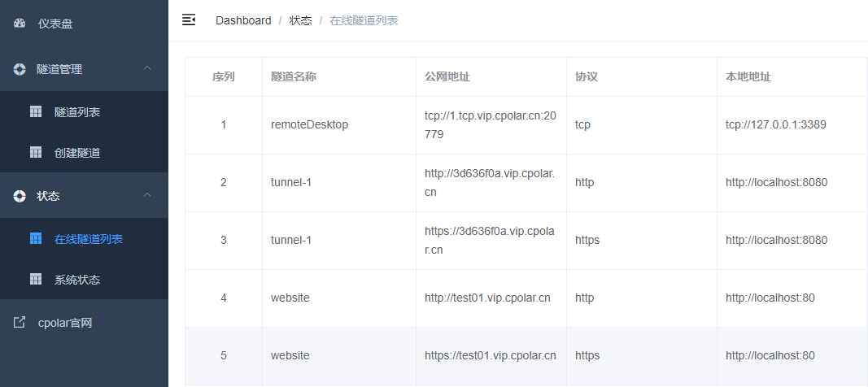This screenshot has height=387, width=868.
Task: Click the 状态 breadcrumb
Action: pos(301,20)
